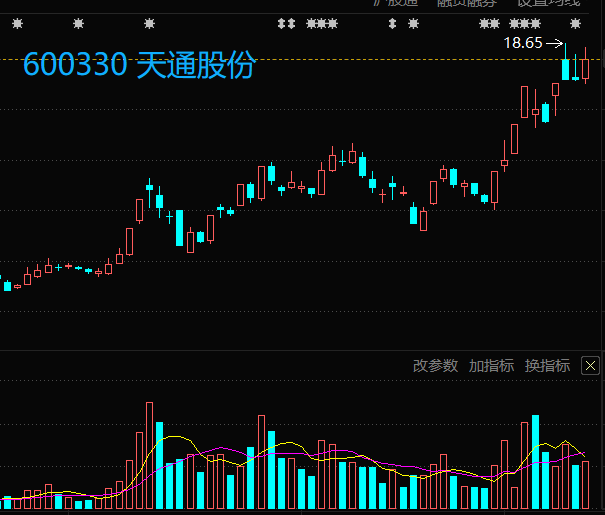605x515 pixels.
Task: Open 改参数 to edit indicator parameters
Action: coord(435,366)
